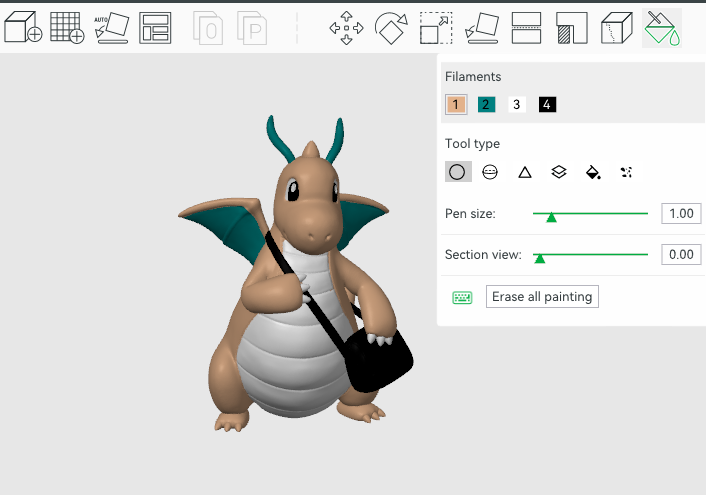Image resolution: width=706 pixels, height=495 pixels.
Task: Activate the Lay on face tool
Action: pos(482,28)
